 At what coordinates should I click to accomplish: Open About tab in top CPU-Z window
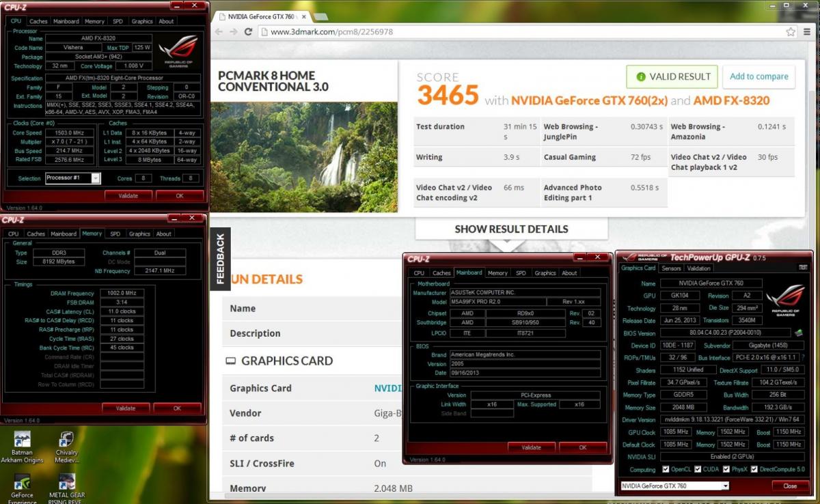pyautogui.click(x=166, y=21)
